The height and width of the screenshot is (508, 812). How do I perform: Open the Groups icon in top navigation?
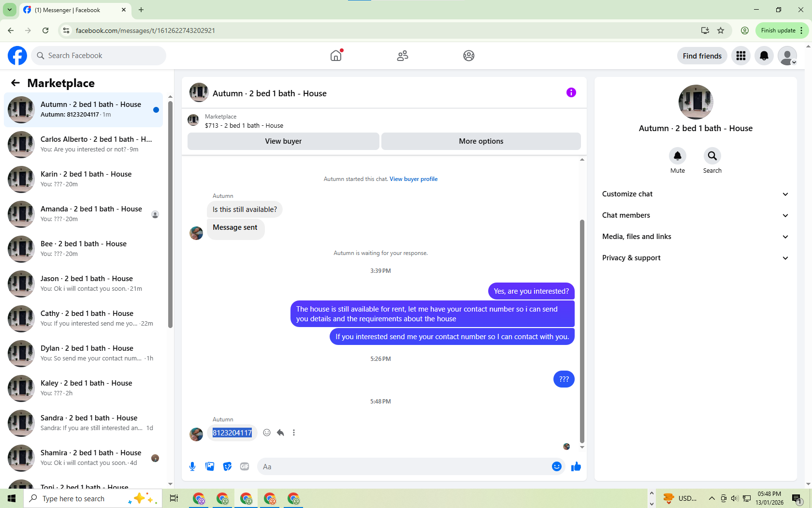tap(469, 56)
